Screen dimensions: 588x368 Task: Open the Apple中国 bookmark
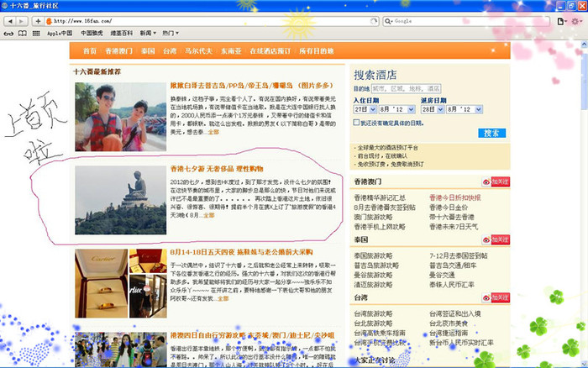[x=60, y=34]
